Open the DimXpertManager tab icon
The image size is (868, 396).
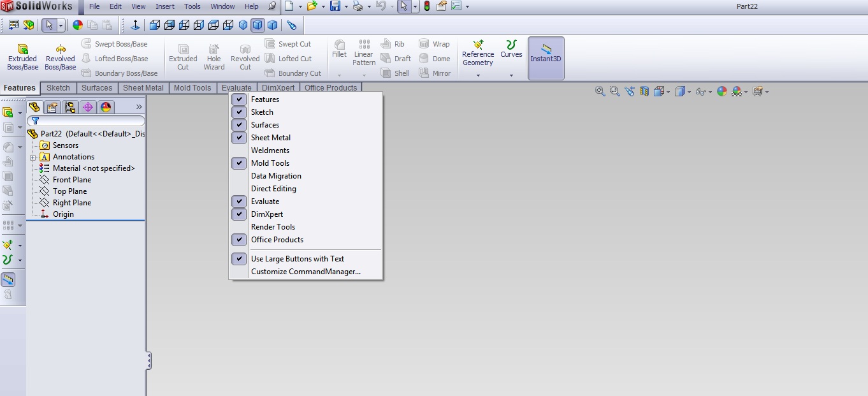[88, 107]
